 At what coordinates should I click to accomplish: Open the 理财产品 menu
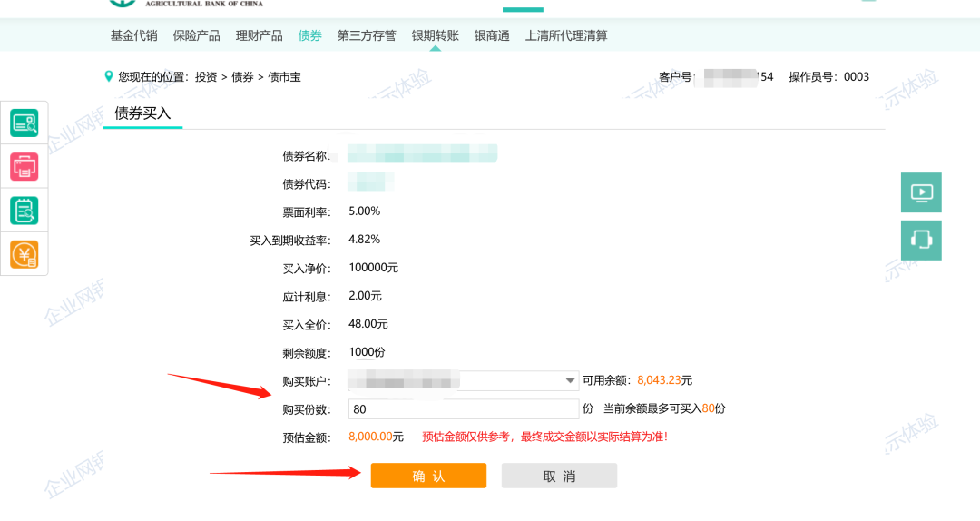point(259,35)
